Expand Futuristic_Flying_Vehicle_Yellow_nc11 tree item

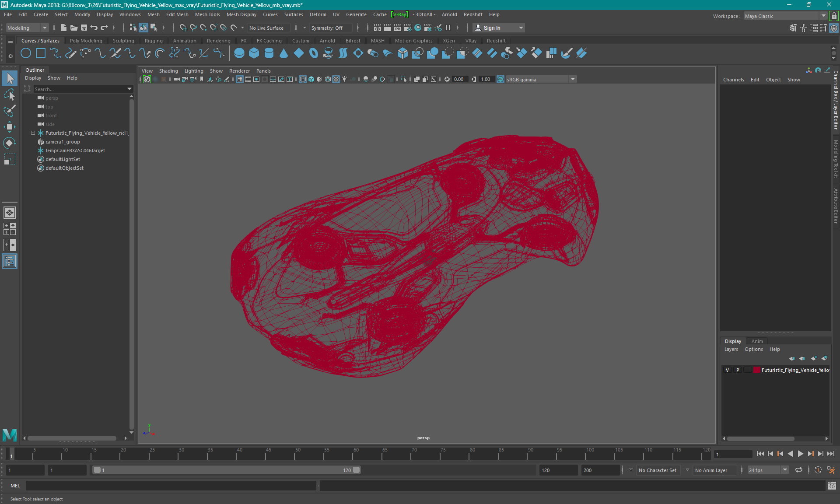coord(33,133)
